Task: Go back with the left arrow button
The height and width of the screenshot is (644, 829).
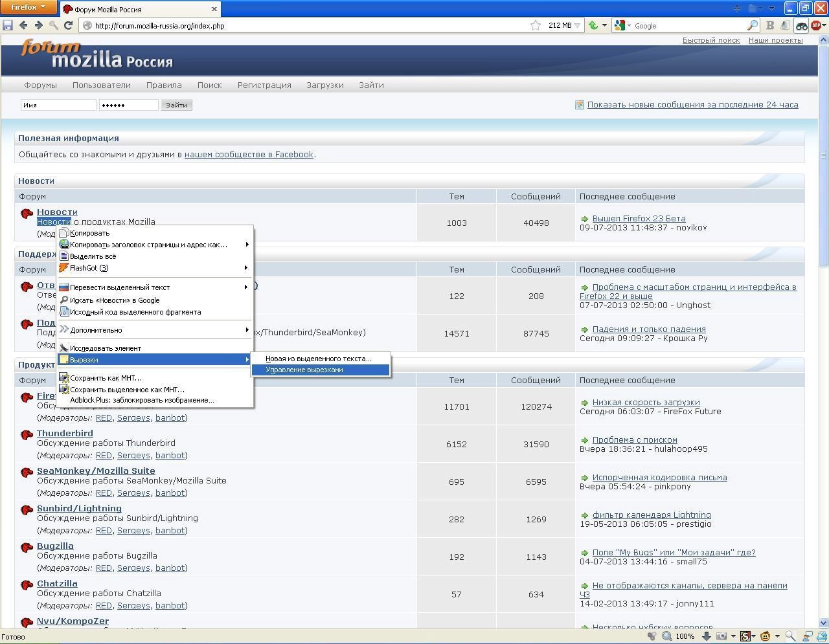Action: tap(23, 25)
